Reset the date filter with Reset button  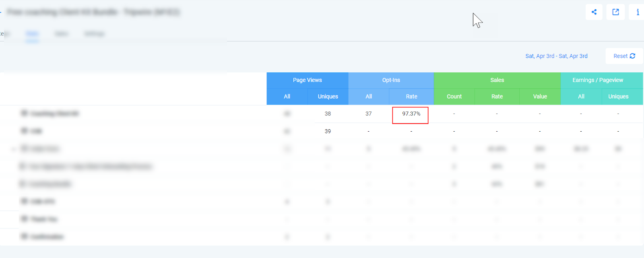[624, 56]
